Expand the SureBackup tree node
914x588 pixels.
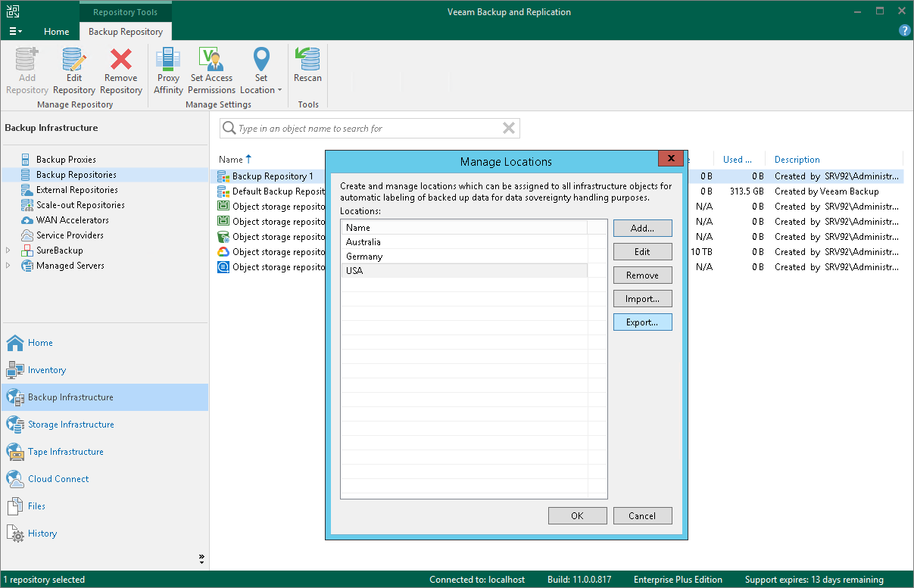click(x=8, y=250)
